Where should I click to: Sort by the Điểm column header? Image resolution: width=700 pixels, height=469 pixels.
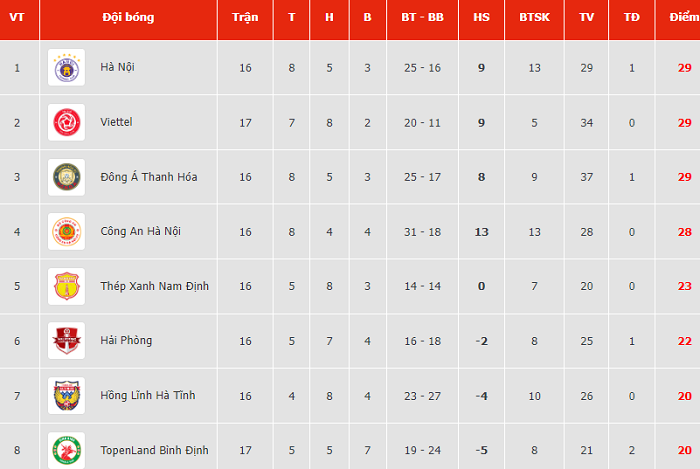pos(683,17)
